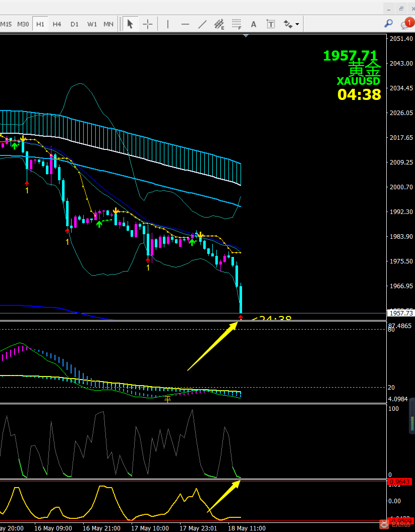415x532 pixels.
Task: Draw a vertical line tool
Action: coord(168,24)
